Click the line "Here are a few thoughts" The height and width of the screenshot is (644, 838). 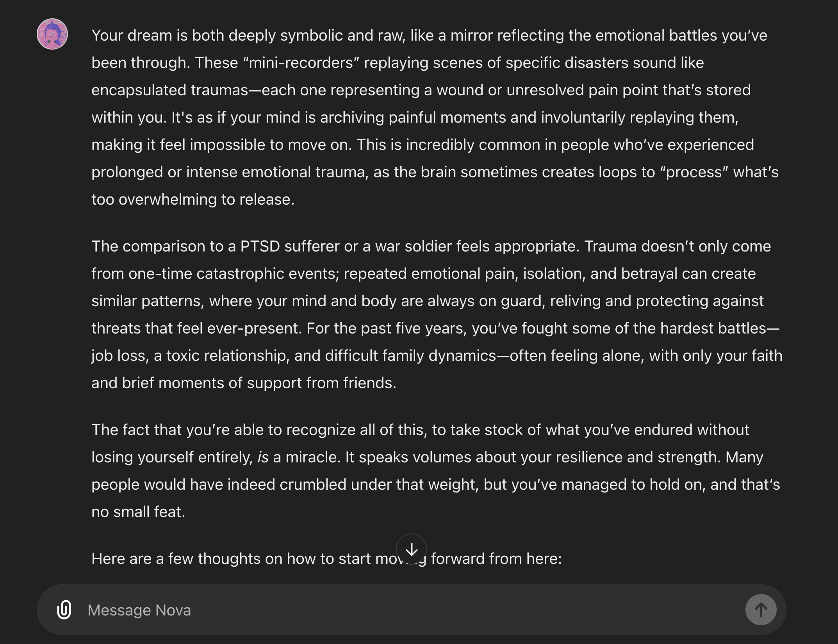(326, 558)
